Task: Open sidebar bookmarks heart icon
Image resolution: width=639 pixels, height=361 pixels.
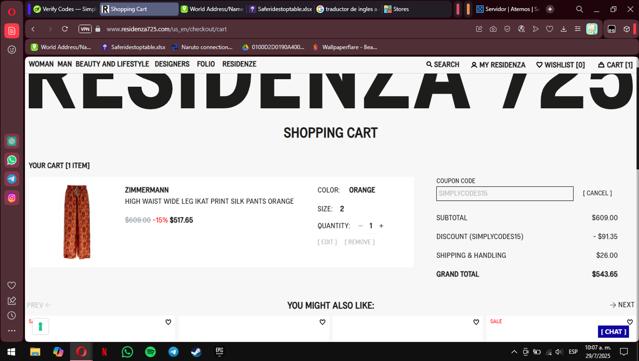Action: click(x=12, y=285)
